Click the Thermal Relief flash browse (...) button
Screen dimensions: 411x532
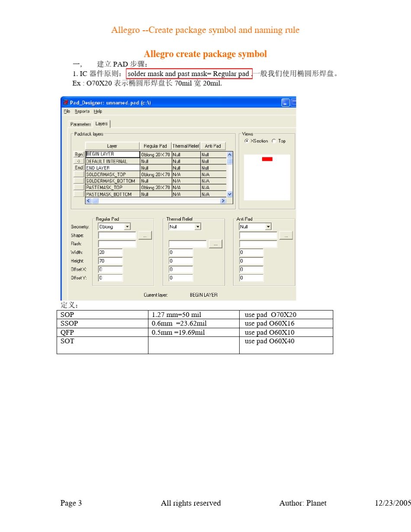[x=215, y=244]
